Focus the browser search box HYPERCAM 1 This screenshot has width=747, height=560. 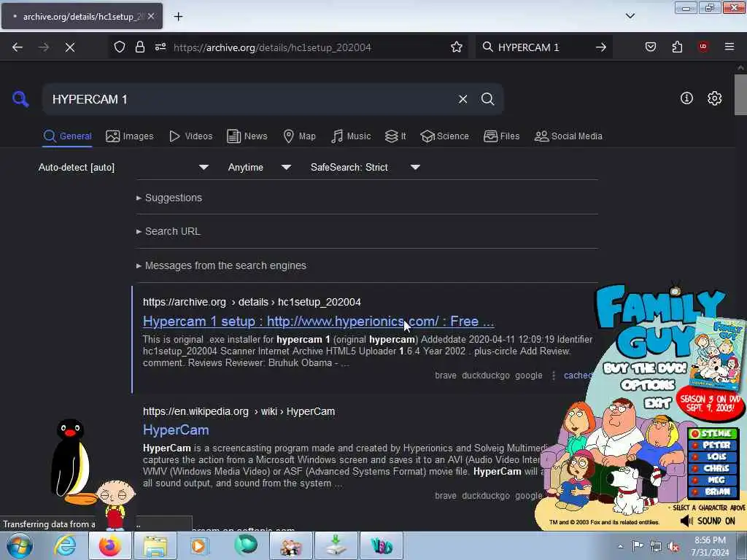(543, 47)
